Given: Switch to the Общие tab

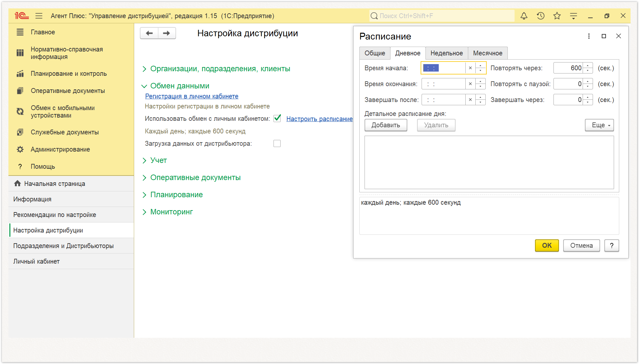Looking at the screenshot, I should [x=375, y=53].
